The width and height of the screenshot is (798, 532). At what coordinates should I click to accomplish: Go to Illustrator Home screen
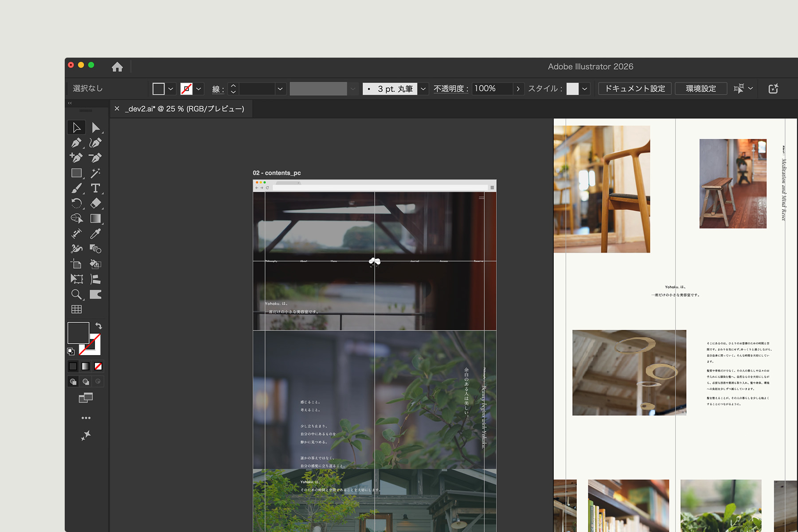click(117, 67)
